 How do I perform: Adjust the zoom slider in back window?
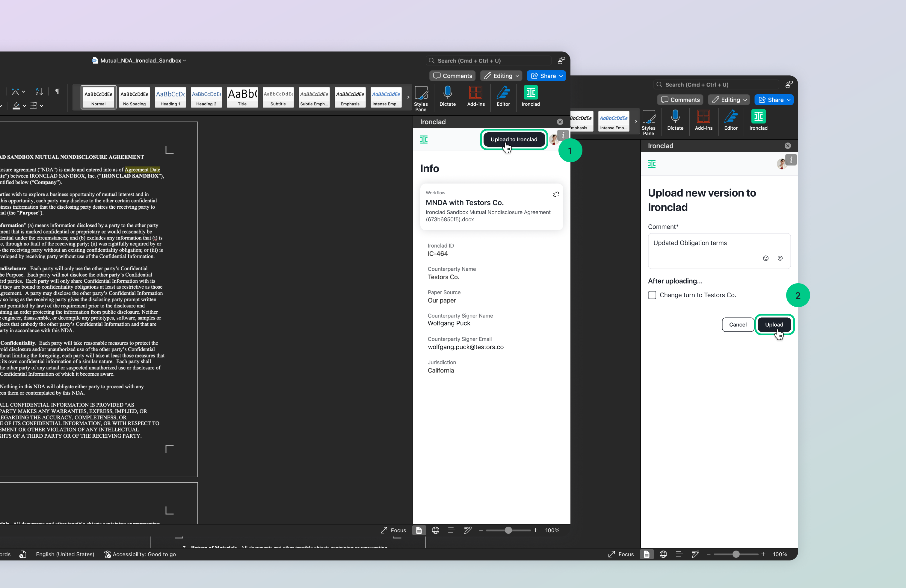(736, 554)
